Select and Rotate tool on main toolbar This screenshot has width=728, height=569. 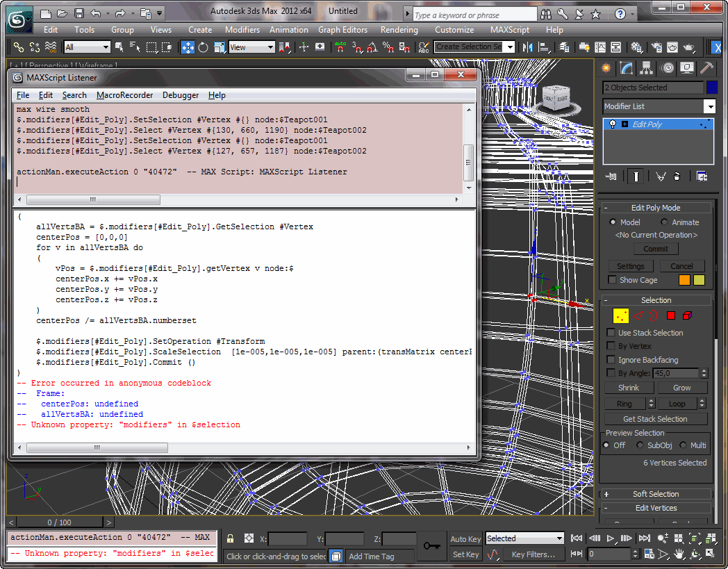click(x=201, y=47)
